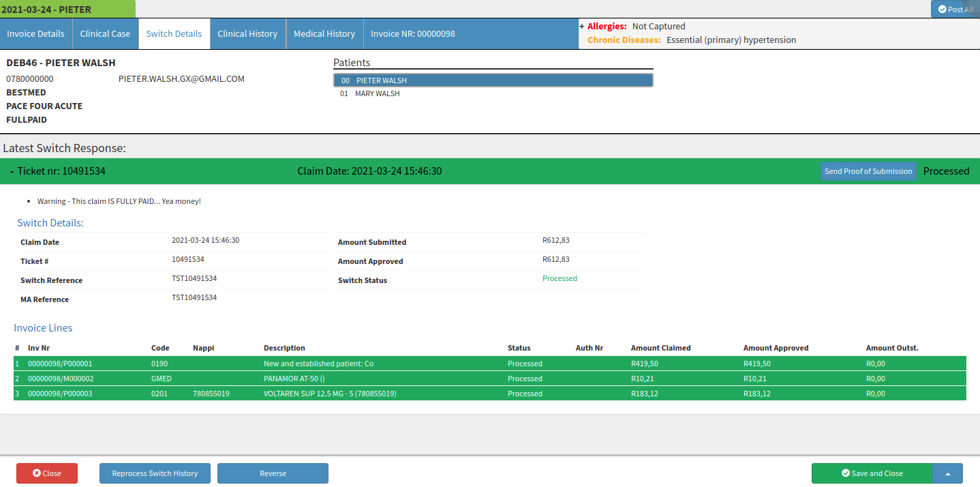Click the Claim Date 2021-03-24 15:46:30 header text
980x487 pixels.
pos(369,171)
